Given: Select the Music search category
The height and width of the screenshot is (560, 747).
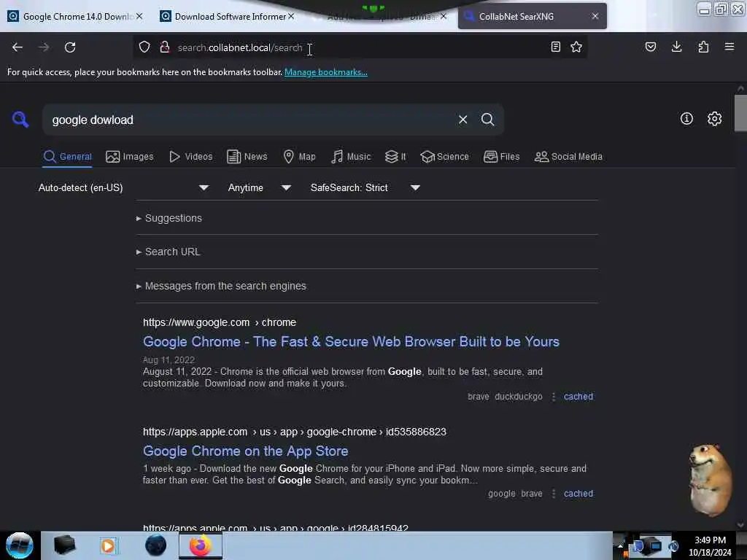Looking at the screenshot, I should (x=351, y=157).
